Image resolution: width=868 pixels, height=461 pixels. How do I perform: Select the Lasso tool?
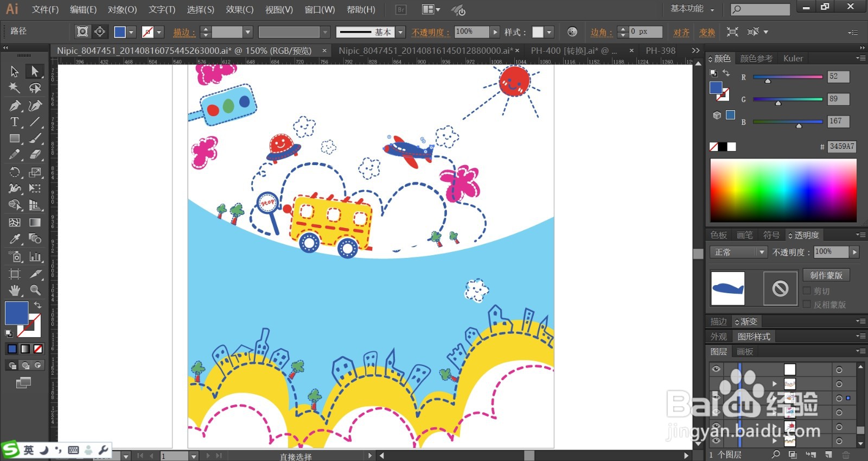click(x=35, y=88)
